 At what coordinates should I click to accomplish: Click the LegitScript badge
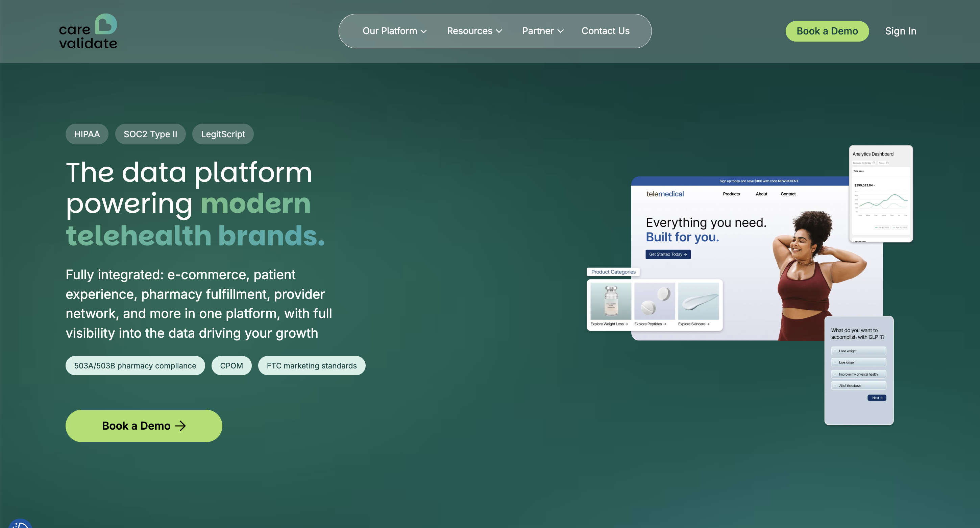pyautogui.click(x=223, y=134)
